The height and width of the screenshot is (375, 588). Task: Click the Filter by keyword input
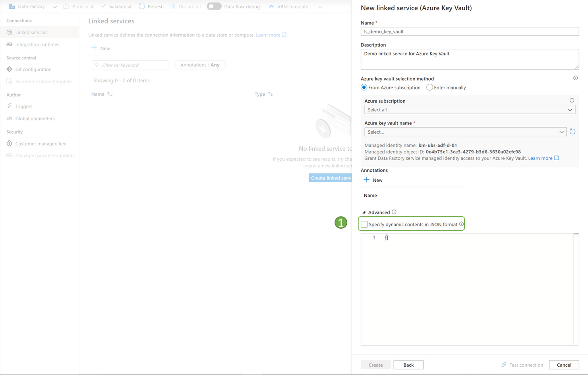[130, 65]
